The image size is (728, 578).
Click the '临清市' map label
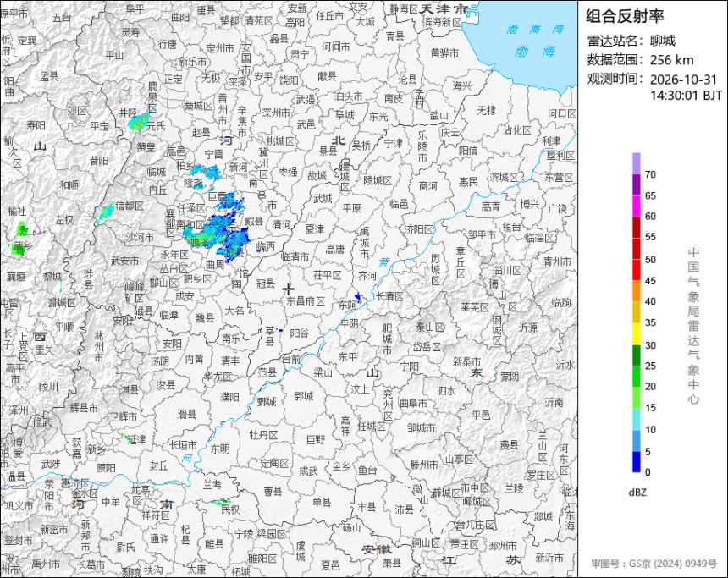(295, 256)
